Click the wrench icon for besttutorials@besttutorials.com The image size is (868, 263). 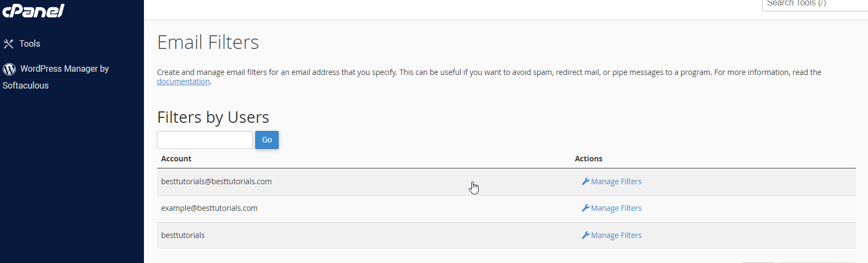point(585,181)
